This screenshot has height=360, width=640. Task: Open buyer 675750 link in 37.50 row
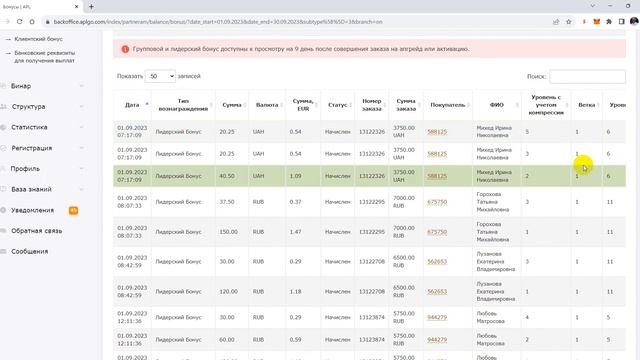point(437,202)
